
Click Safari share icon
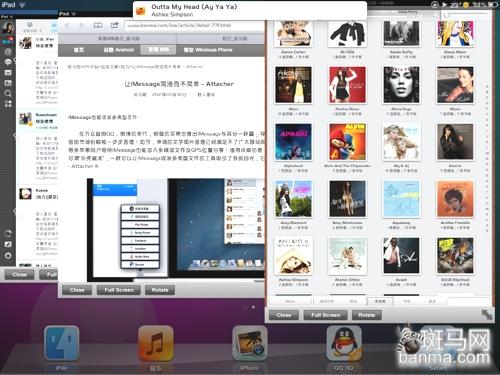114,25
